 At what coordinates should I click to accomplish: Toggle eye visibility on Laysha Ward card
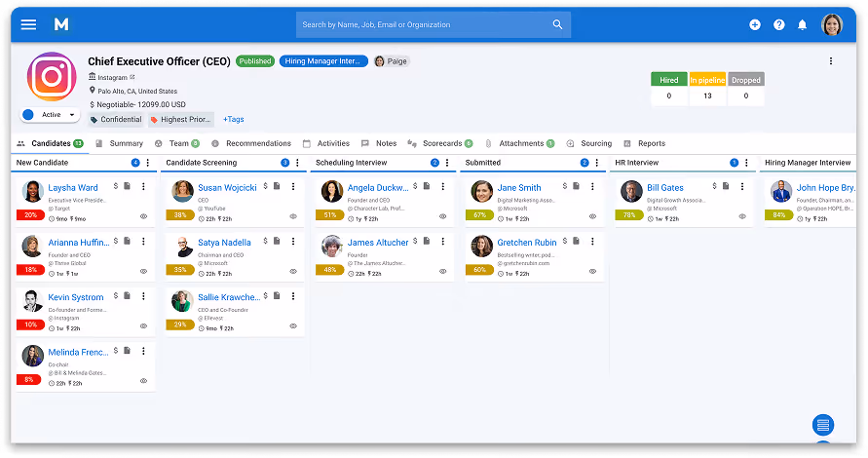tap(143, 216)
